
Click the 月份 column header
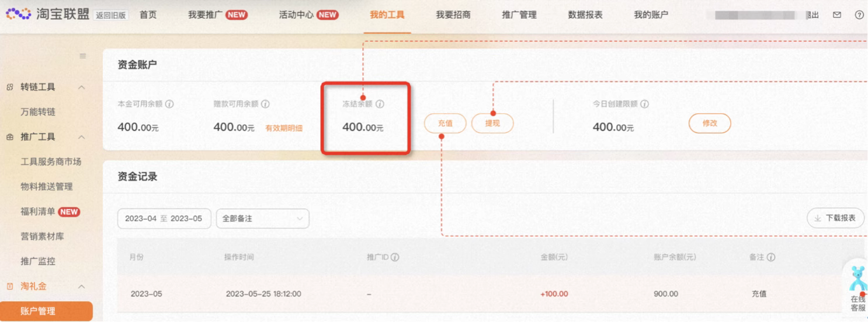pyautogui.click(x=137, y=257)
